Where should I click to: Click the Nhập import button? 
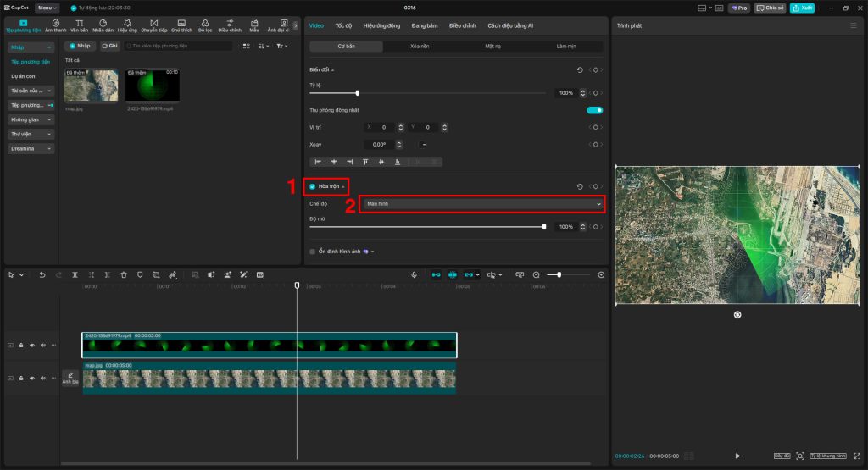pos(81,46)
